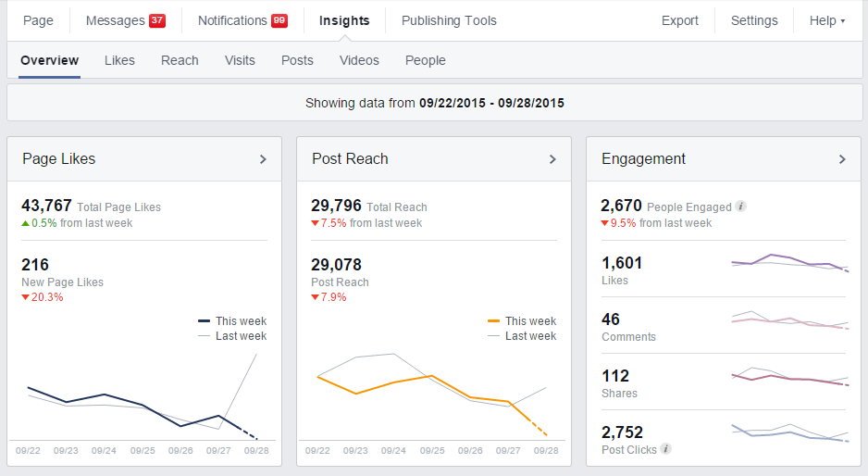Click the Comments sparkline chart
The height and width of the screenshot is (476, 868).
[789, 320]
